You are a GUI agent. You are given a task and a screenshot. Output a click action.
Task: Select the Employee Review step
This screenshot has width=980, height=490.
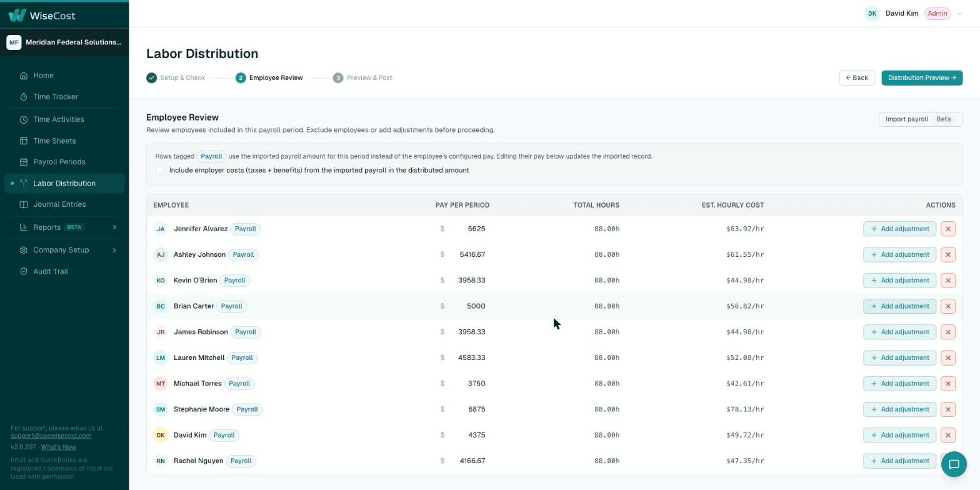[269, 78]
